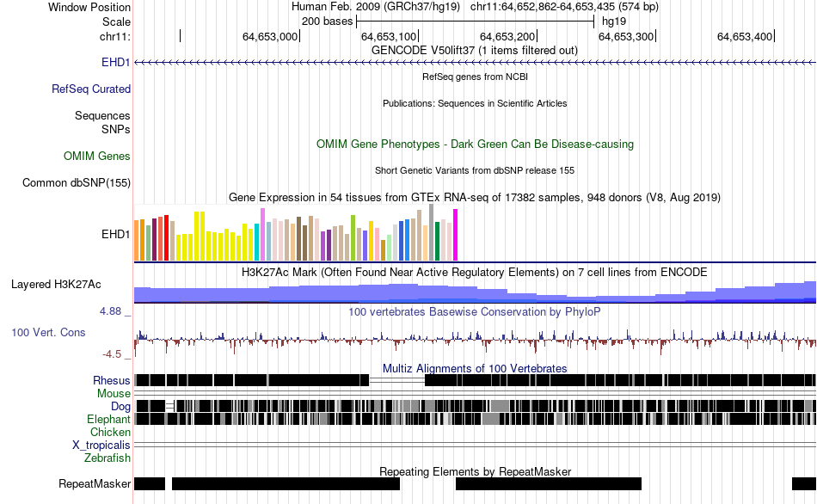Open Gene Expression in 54 tissues title

point(475,198)
